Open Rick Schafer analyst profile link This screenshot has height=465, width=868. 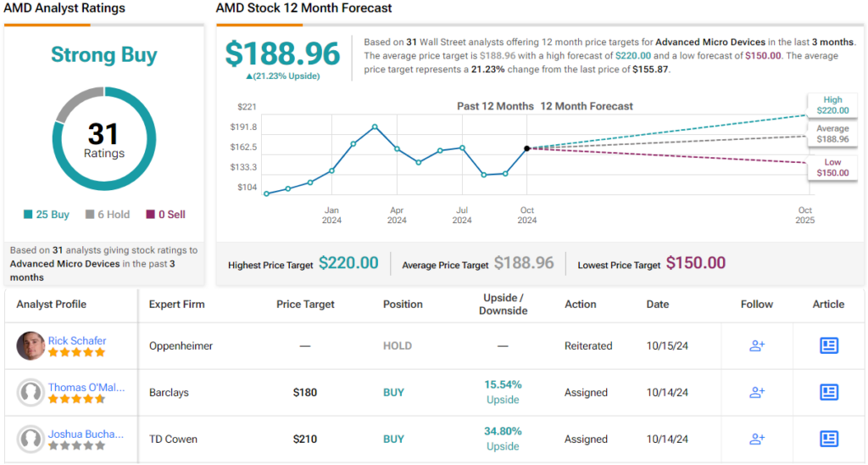(x=77, y=340)
